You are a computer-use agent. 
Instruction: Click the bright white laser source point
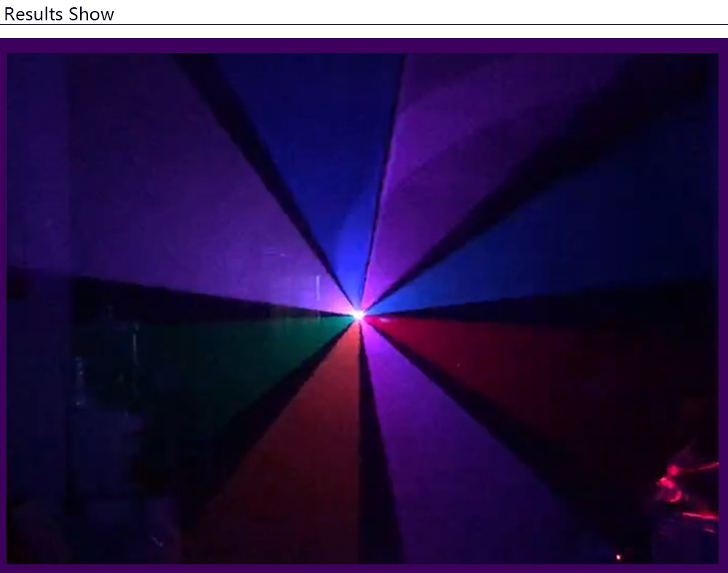pos(357,315)
